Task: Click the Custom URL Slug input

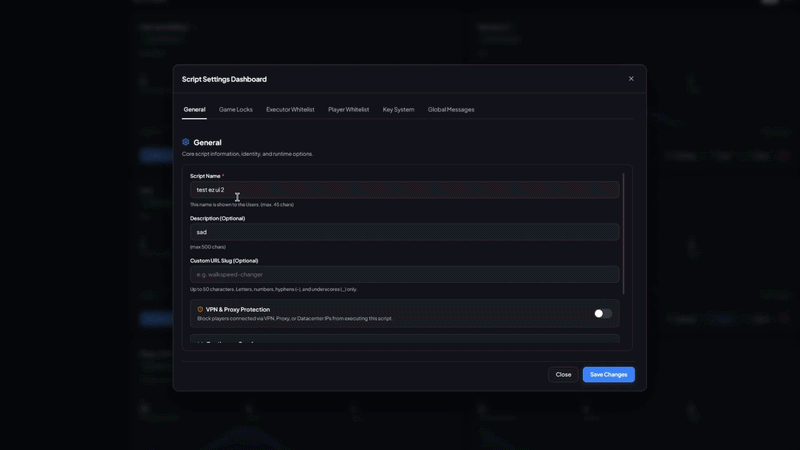Action: click(x=405, y=274)
